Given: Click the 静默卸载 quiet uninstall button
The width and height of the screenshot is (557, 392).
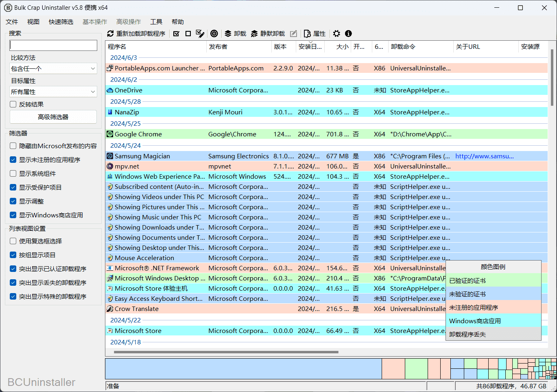Looking at the screenshot, I should 268,33.
